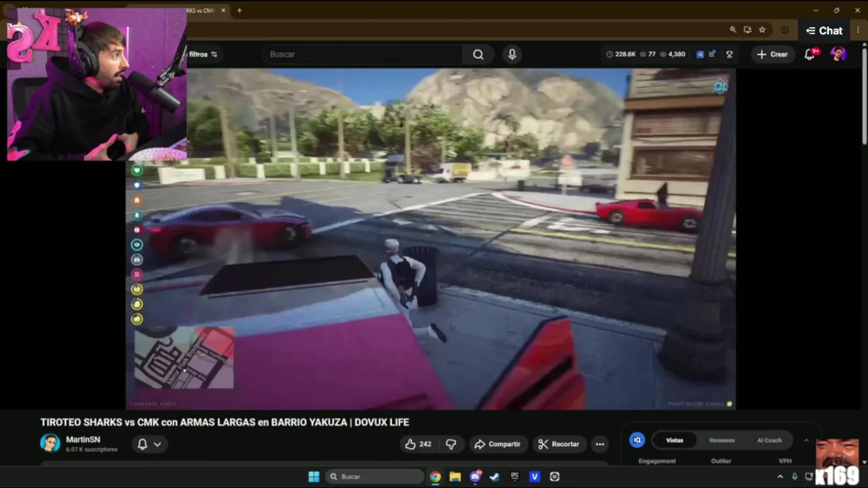Click the Compartir share button
868x488 pixels.
click(x=497, y=444)
